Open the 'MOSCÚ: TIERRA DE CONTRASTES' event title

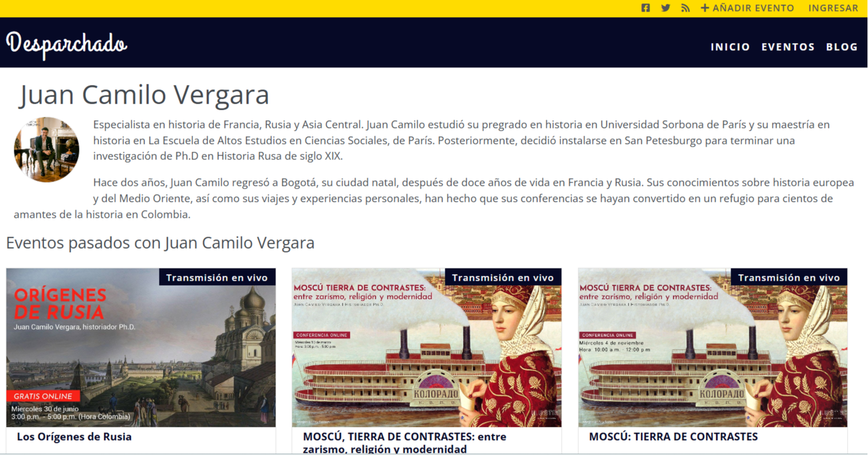673,437
